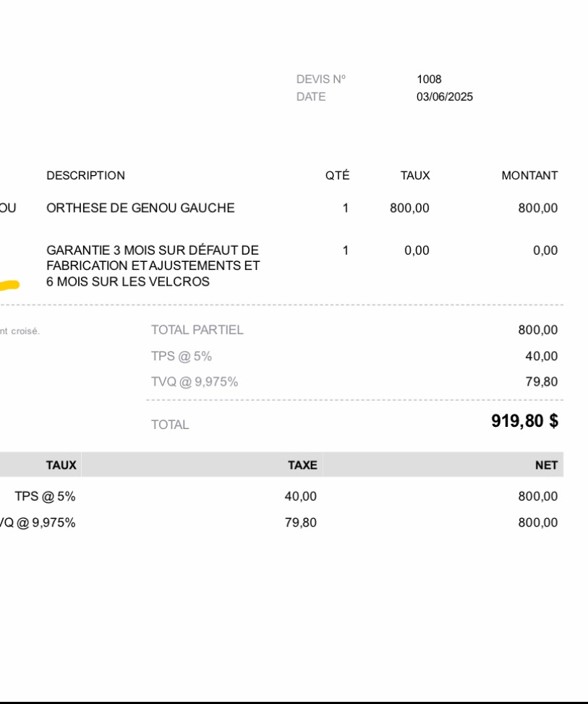Click the 0,00 amount in the MONTANT column
Image resolution: width=588 pixels, height=704 pixels.
[545, 251]
